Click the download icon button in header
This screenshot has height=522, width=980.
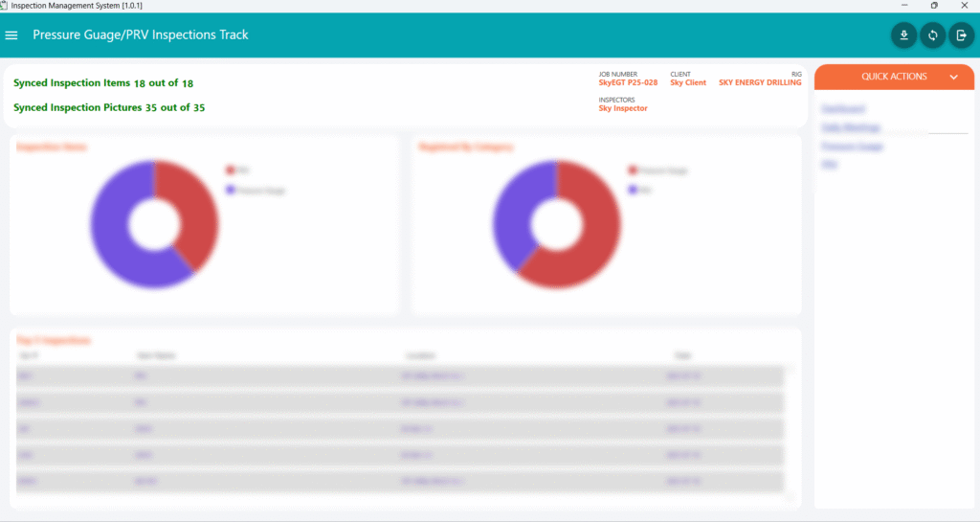(x=902, y=35)
